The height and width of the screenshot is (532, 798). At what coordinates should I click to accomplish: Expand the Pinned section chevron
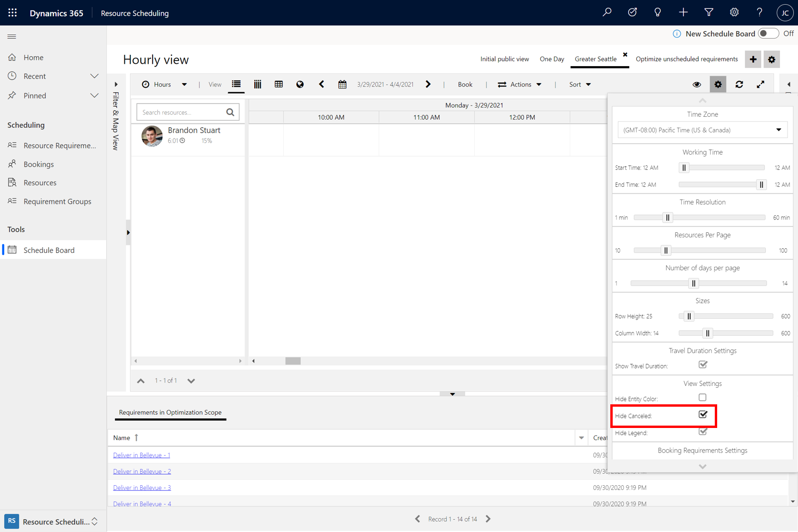(95, 96)
